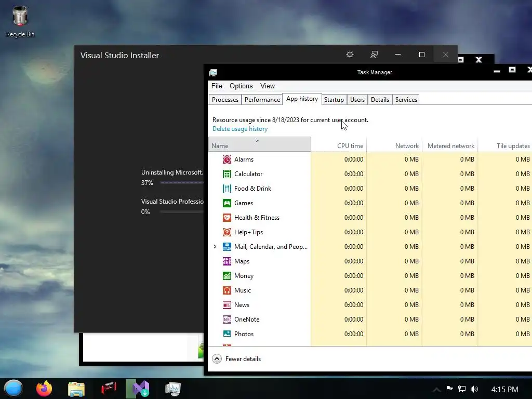Open Visual Studio Installer settings gear
Viewport: 532px width, 399px height.
click(x=350, y=55)
